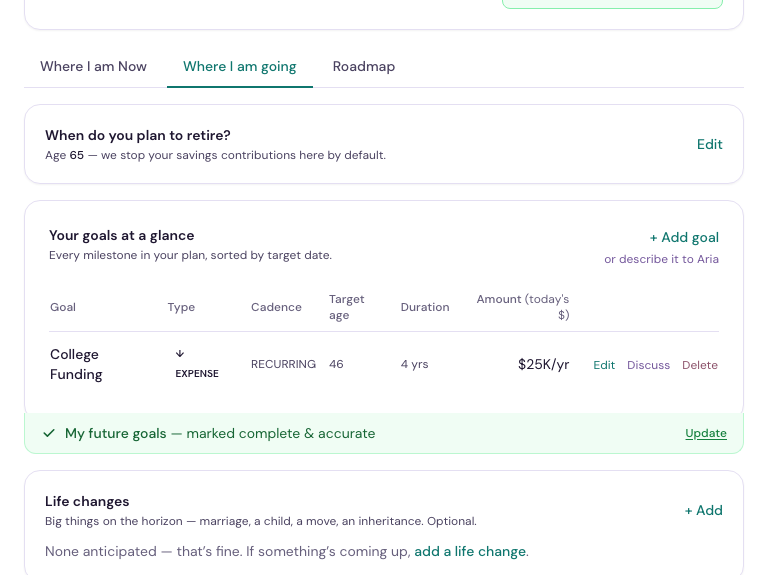
Task: Click the College Funding goal name
Action: pyautogui.click(x=76, y=364)
